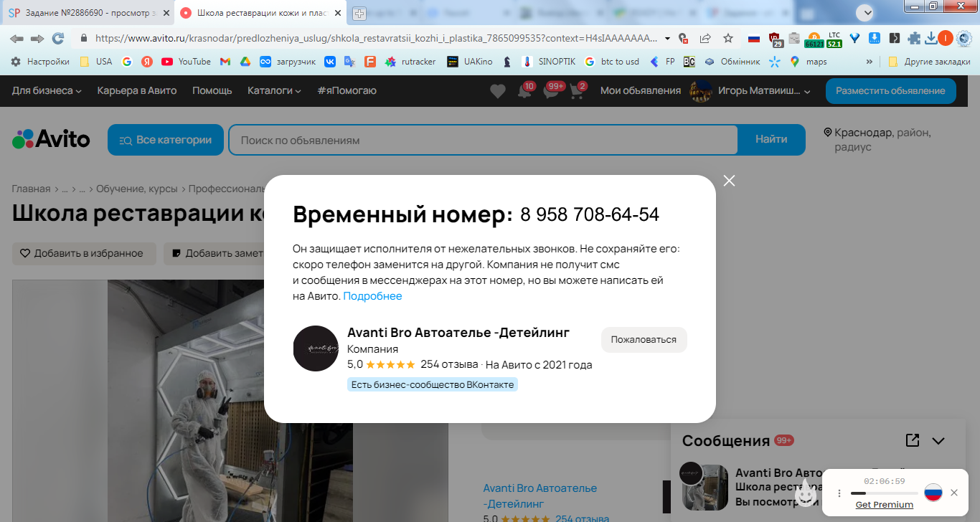Click the Avito logo

pos(51,139)
